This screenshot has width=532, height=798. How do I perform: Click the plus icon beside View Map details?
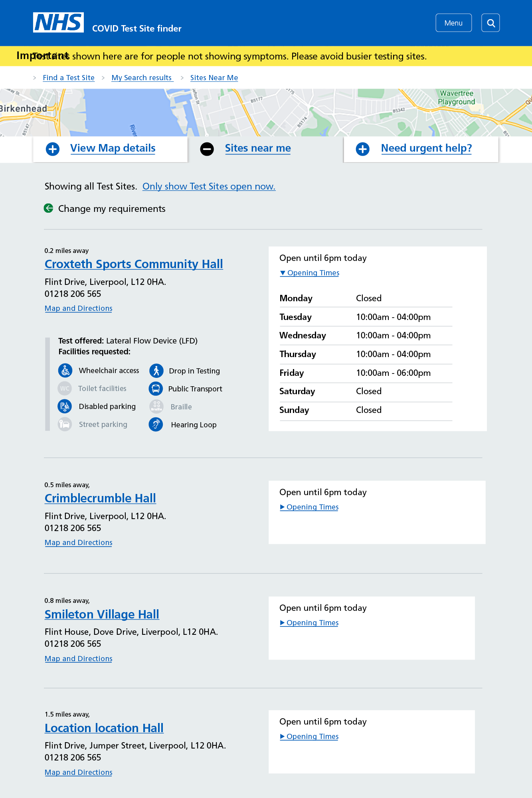point(53,149)
